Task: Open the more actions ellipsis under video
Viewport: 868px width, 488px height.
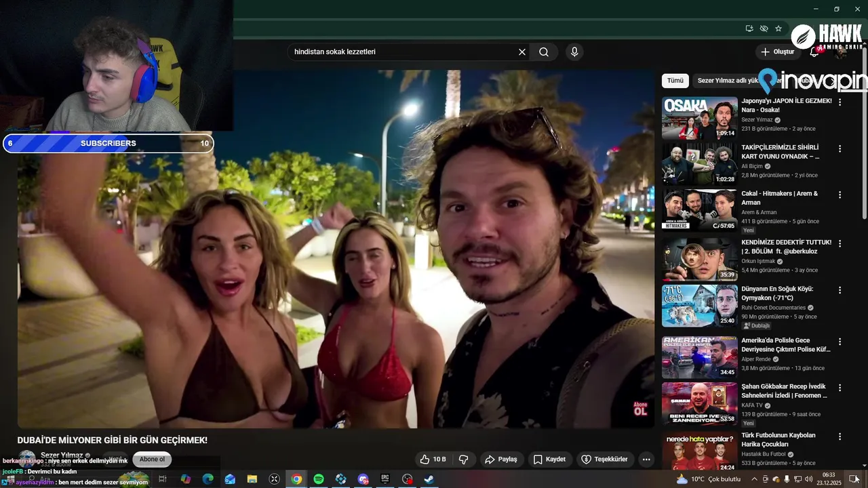Action: (646, 460)
